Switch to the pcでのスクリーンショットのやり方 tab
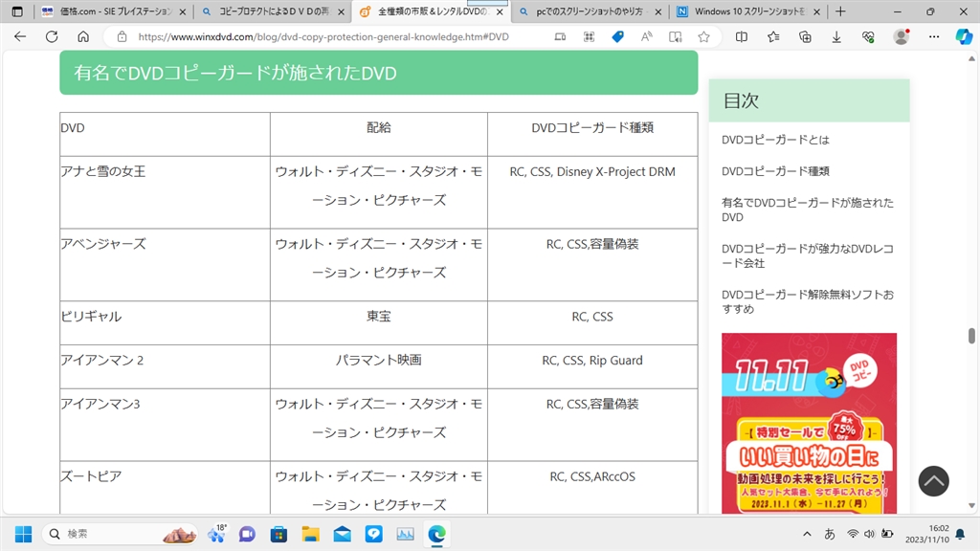The width and height of the screenshot is (980, 551). coord(590,11)
